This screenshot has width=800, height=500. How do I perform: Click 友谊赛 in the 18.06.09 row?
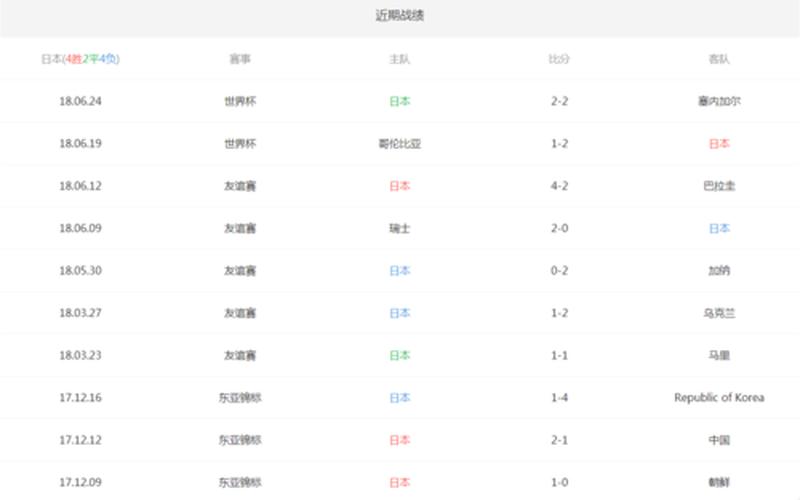tap(240, 228)
